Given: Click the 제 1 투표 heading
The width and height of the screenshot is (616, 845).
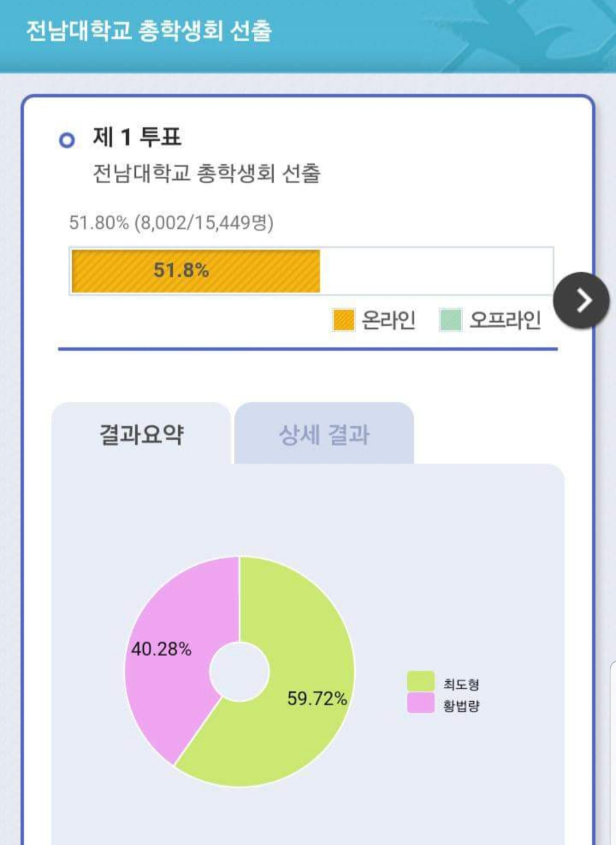Looking at the screenshot, I should [137, 137].
